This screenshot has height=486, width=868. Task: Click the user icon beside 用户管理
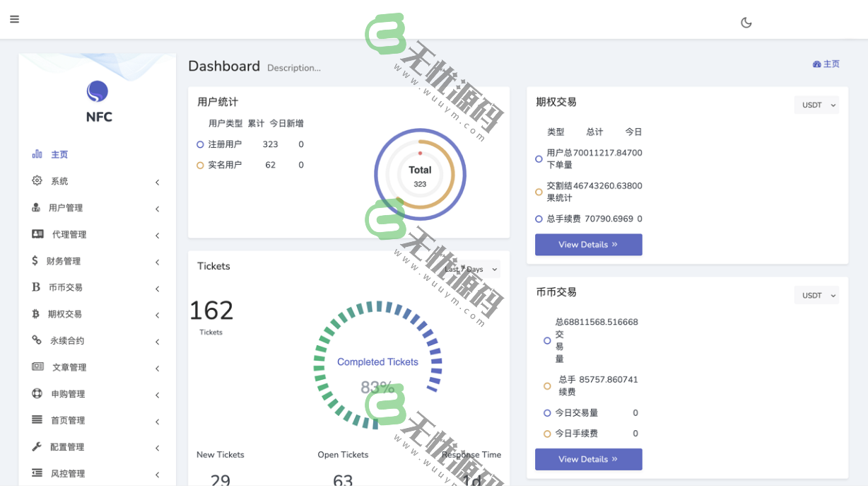[37, 207]
